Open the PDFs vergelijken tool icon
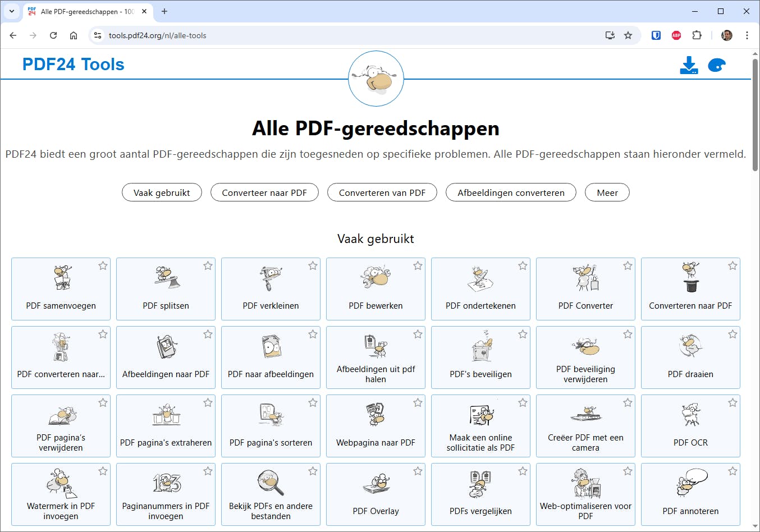The image size is (760, 532). pyautogui.click(x=481, y=483)
